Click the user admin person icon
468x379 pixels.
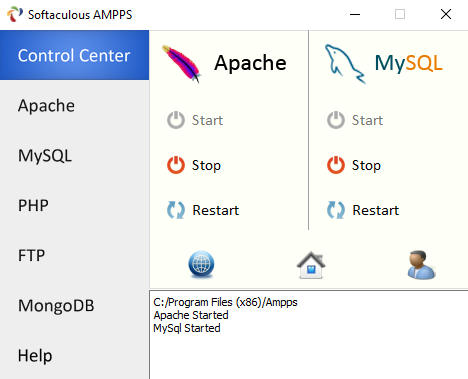(x=421, y=265)
